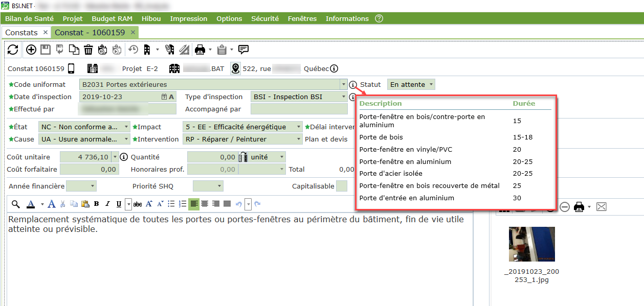The width and height of the screenshot is (644, 306).
Task: Click the envelope icon above the photo panel
Action: pos(602,207)
